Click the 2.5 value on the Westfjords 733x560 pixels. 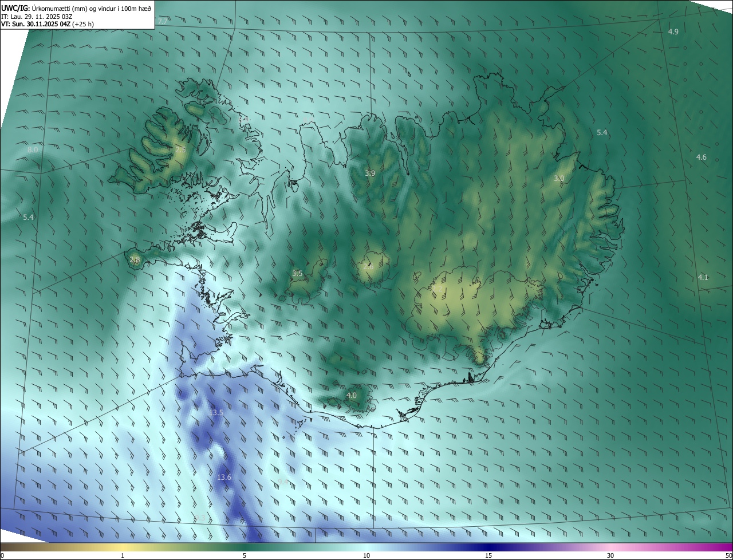180,149
